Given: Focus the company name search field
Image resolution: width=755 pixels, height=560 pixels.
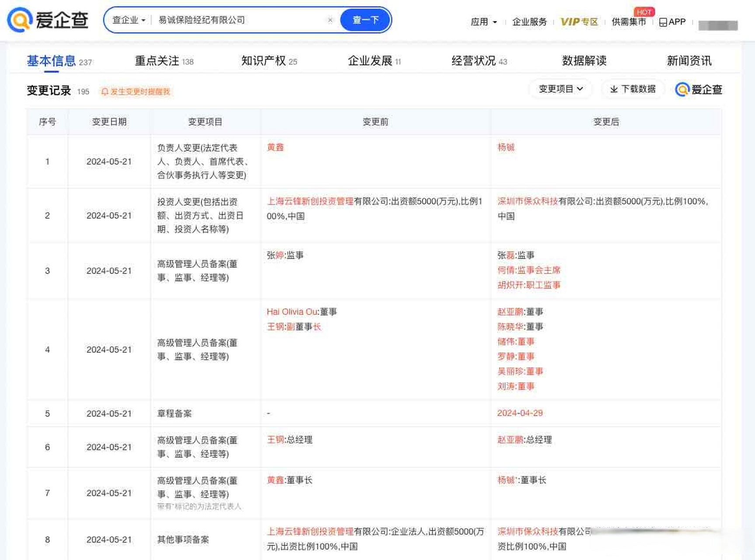Looking at the screenshot, I should [241, 20].
